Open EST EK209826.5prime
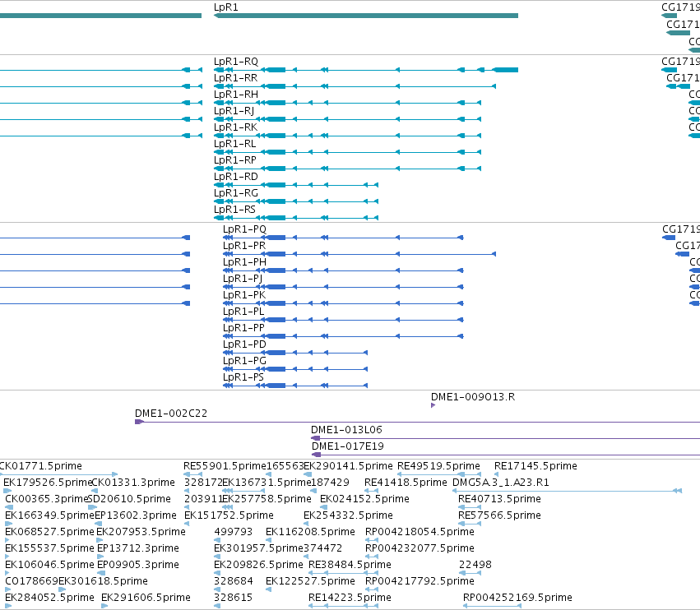Viewport: 700px width, 610px height. [258, 565]
